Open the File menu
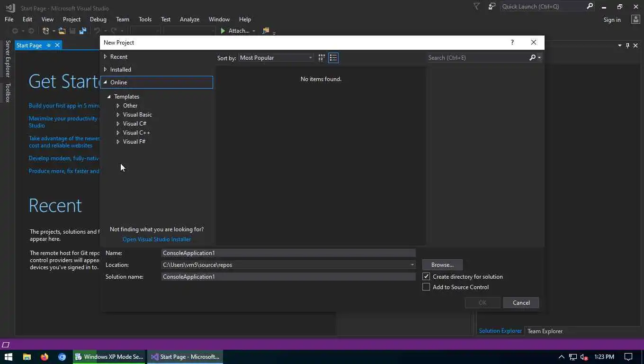This screenshot has height=364, width=644. [x=9, y=19]
